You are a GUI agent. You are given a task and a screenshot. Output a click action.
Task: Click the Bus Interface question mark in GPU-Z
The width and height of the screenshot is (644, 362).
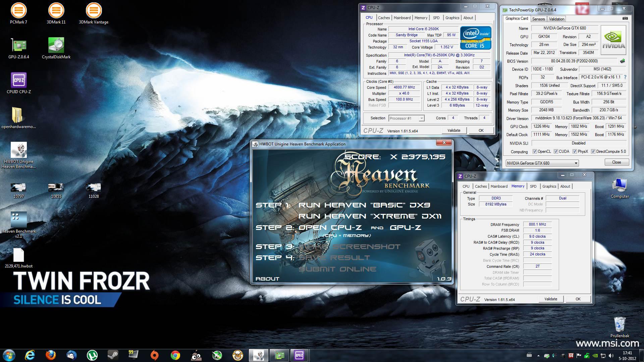(x=625, y=77)
